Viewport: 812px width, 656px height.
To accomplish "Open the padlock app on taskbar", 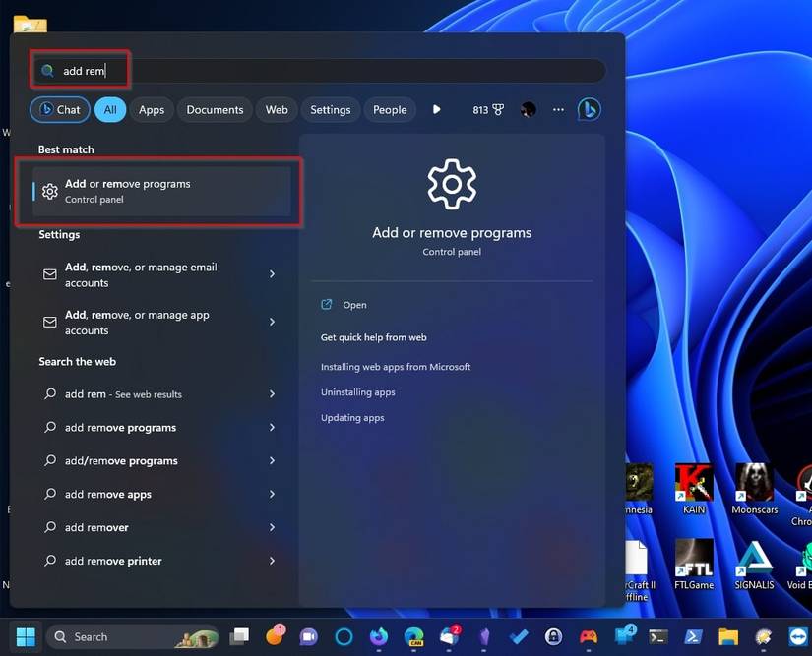I will coord(553,637).
